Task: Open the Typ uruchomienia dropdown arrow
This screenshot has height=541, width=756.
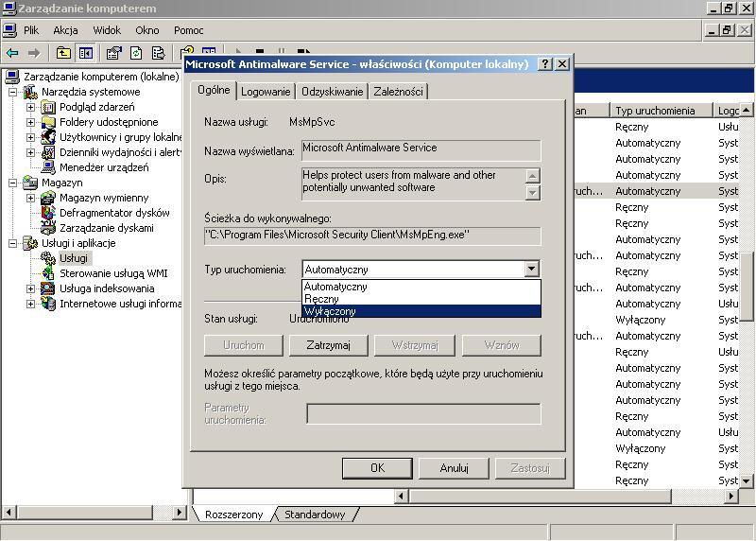Action: click(531, 269)
